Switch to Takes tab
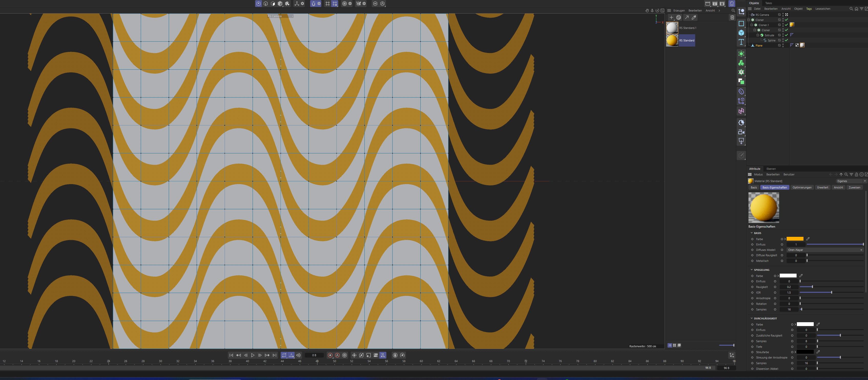 tap(769, 3)
